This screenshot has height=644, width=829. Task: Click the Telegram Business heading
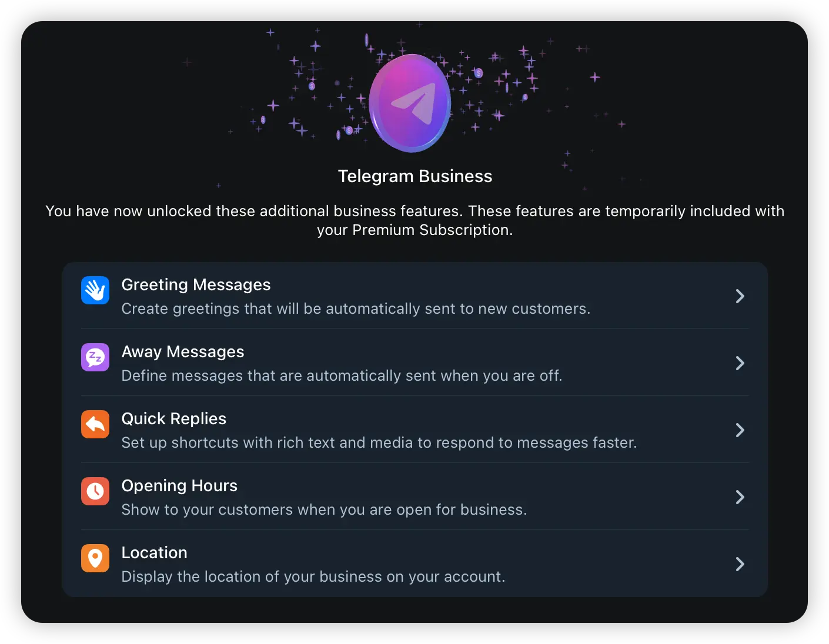click(415, 176)
